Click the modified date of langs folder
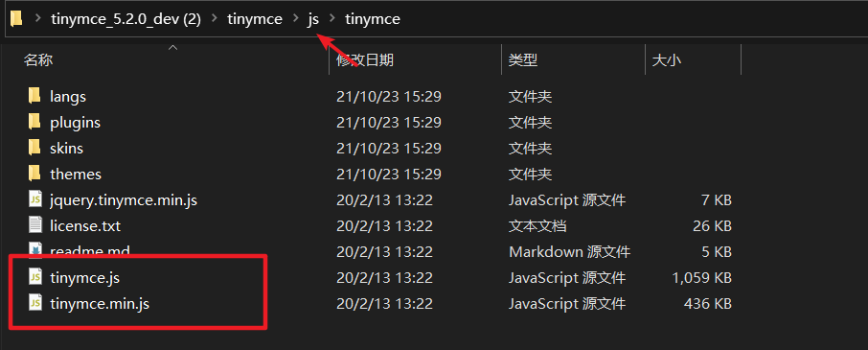 click(x=389, y=96)
